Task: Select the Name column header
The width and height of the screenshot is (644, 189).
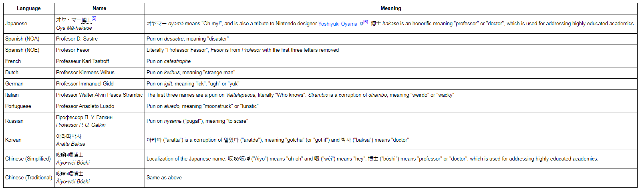Action: [x=99, y=8]
